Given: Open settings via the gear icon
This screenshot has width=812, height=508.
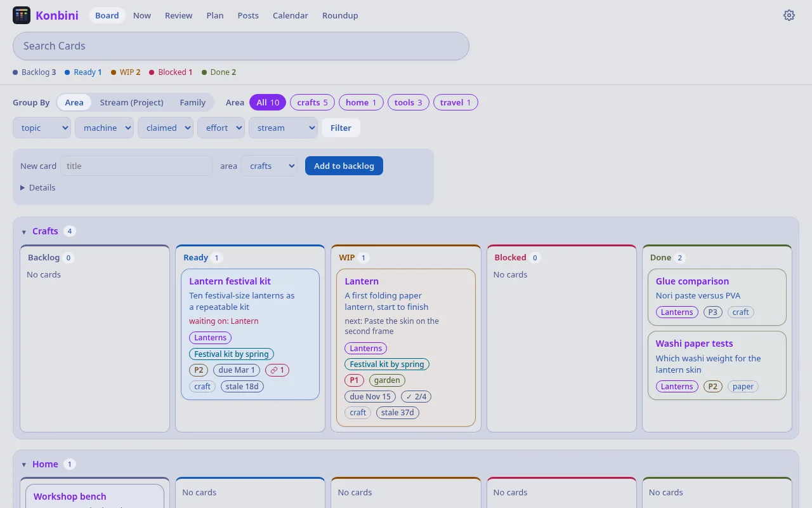Looking at the screenshot, I should point(789,15).
